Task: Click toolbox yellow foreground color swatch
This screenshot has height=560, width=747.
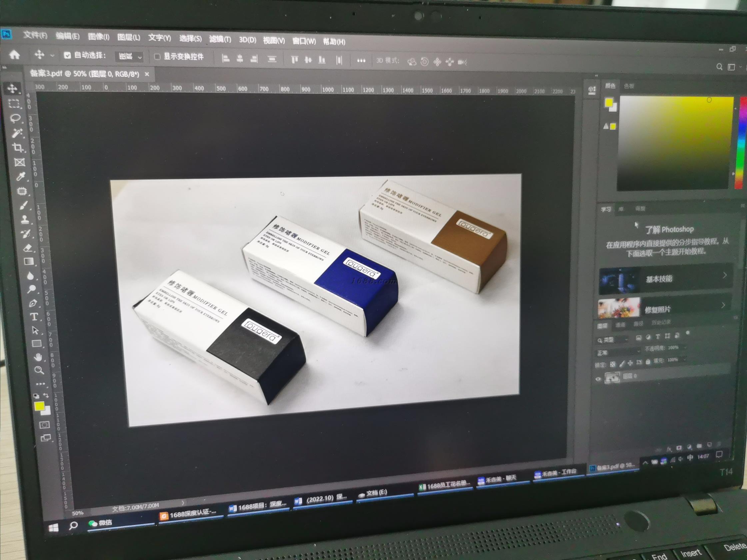Action: 39,406
